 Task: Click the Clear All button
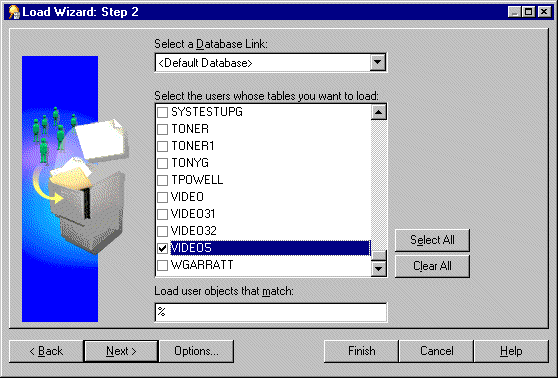pos(432,266)
